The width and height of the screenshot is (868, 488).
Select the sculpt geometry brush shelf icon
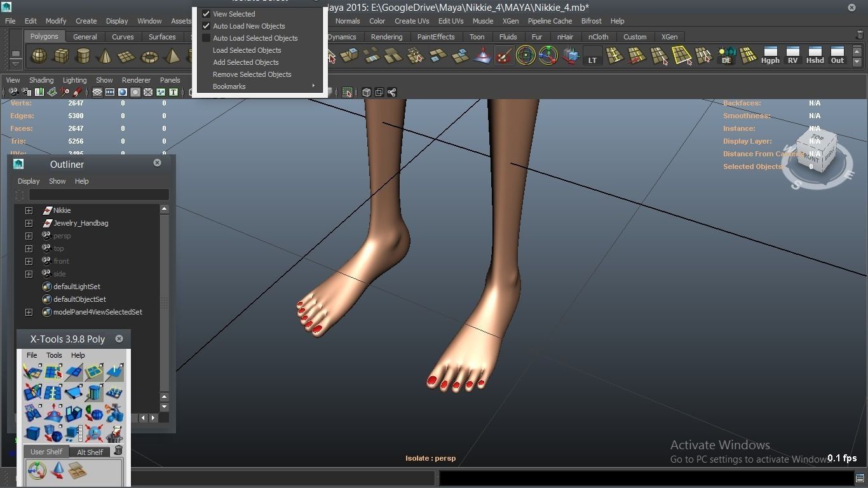point(504,56)
